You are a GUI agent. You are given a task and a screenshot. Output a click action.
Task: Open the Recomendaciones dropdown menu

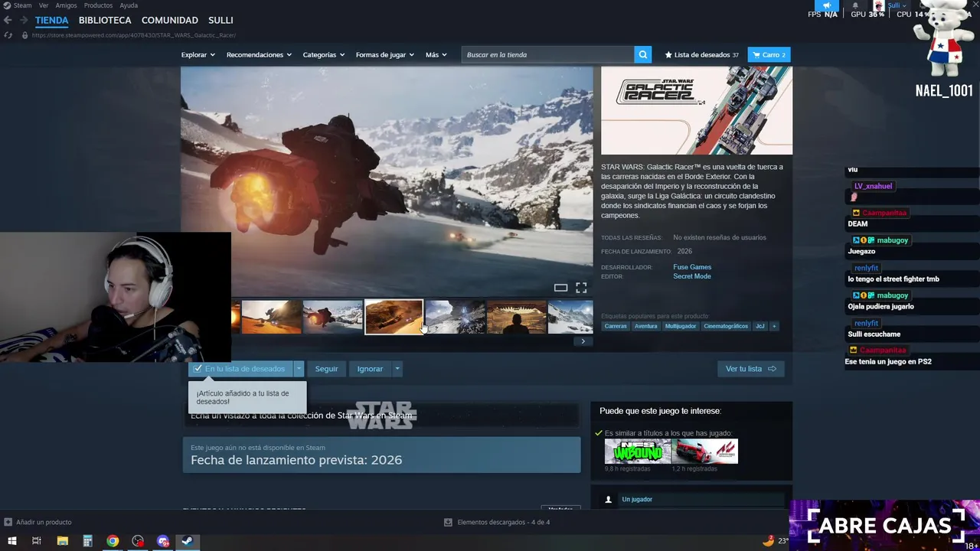point(259,54)
